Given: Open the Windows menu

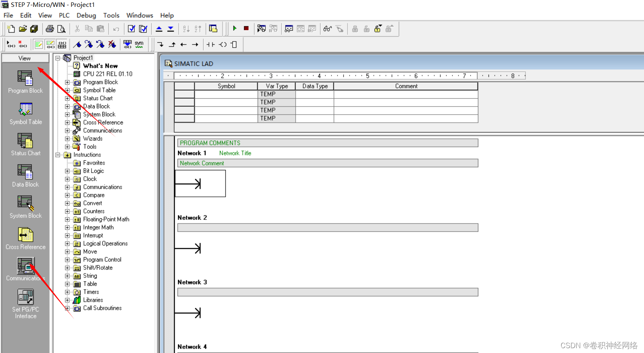Looking at the screenshot, I should coord(140,15).
